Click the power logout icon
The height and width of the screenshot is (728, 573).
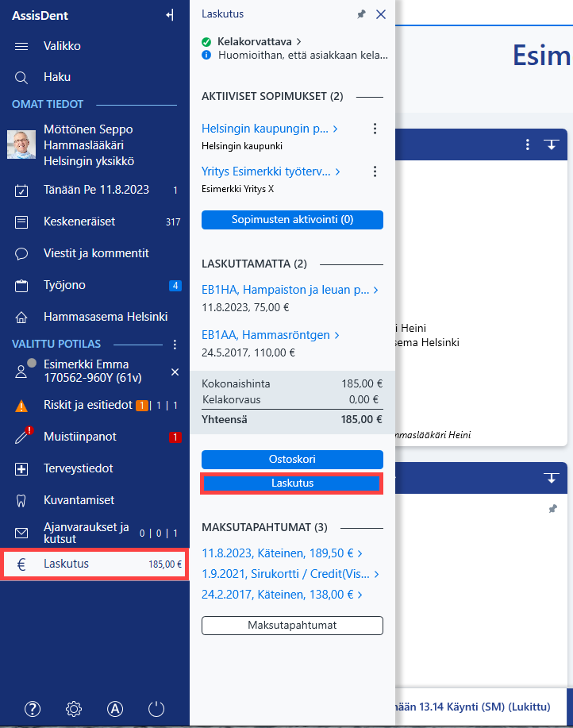pos(156,708)
